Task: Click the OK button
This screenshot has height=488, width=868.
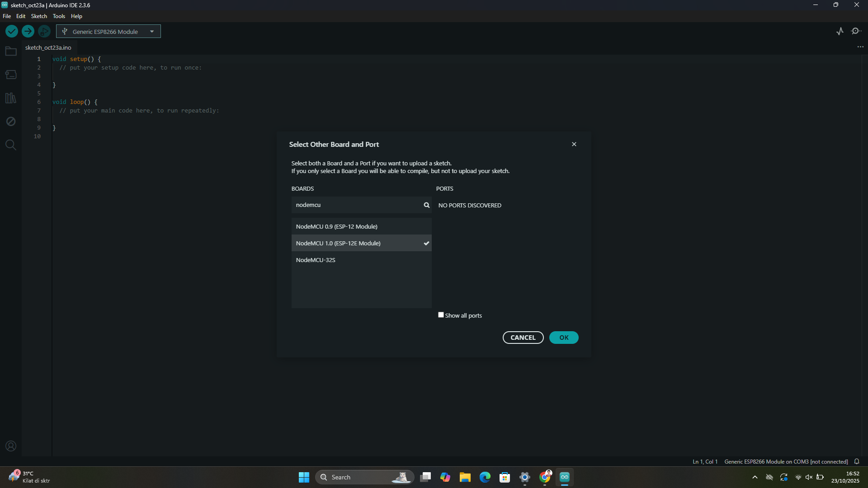Action: (x=564, y=338)
